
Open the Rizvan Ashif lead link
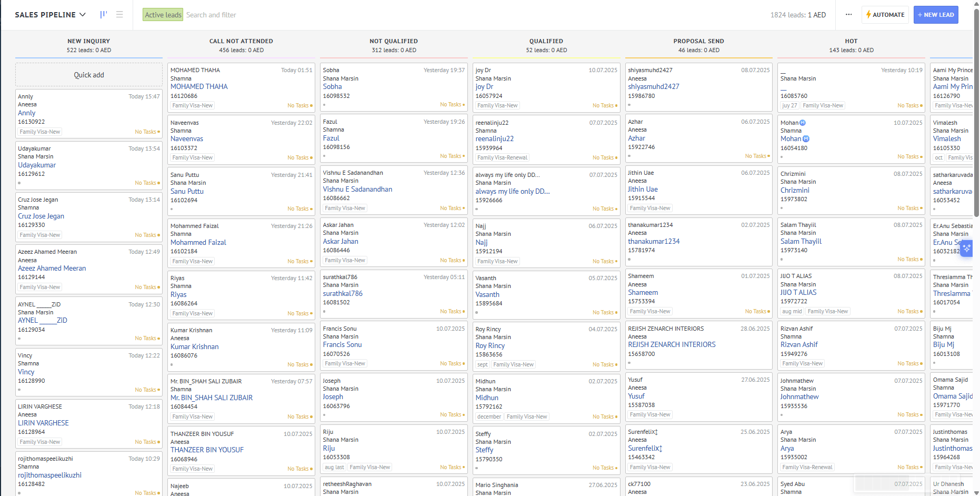coord(799,344)
